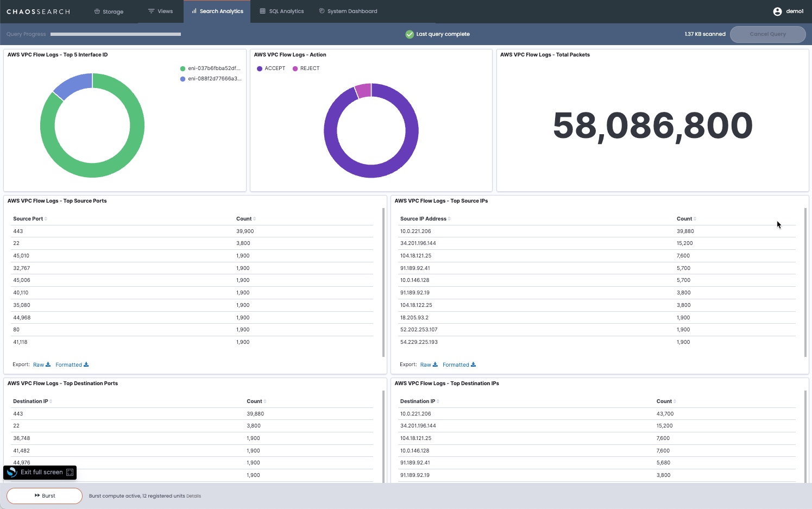Download Formatted export for Top Source Ports
The width and height of the screenshot is (812, 509).
[72, 365]
